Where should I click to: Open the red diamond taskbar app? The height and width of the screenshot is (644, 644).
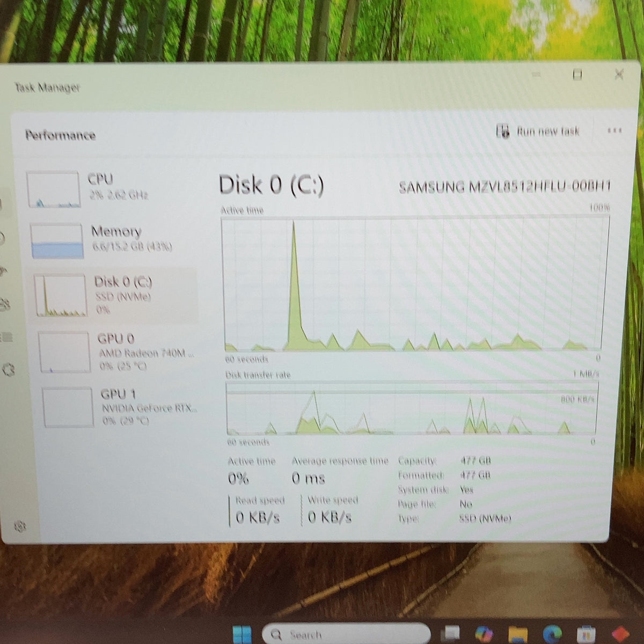tap(620, 634)
